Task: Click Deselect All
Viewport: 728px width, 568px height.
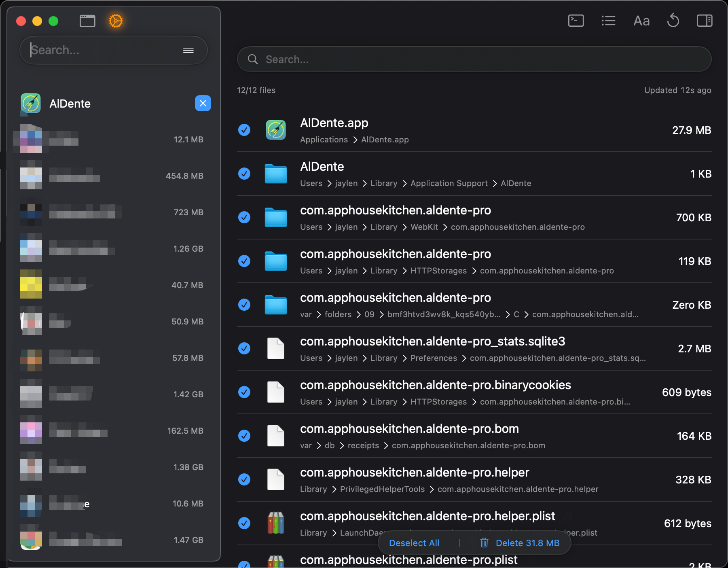Action: point(414,543)
